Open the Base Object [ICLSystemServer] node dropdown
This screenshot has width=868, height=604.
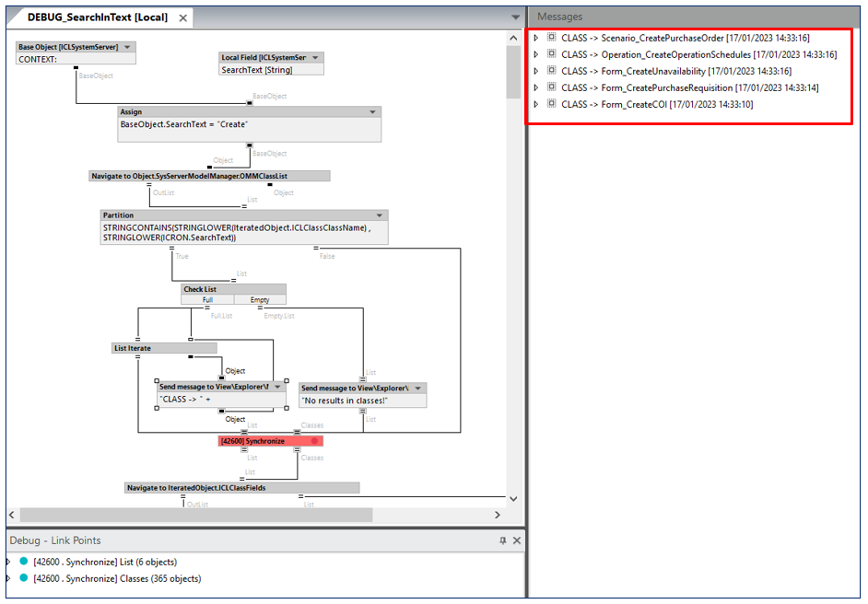pos(127,47)
